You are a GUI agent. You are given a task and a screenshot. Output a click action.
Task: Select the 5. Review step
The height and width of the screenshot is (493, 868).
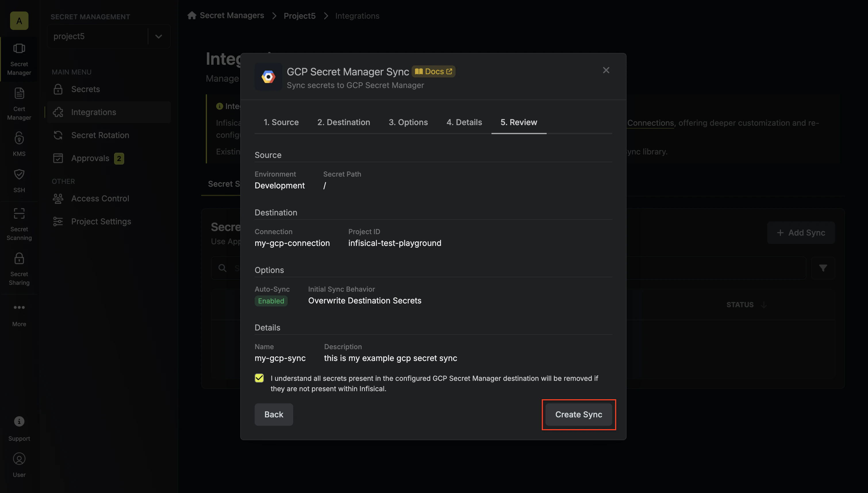tap(519, 122)
